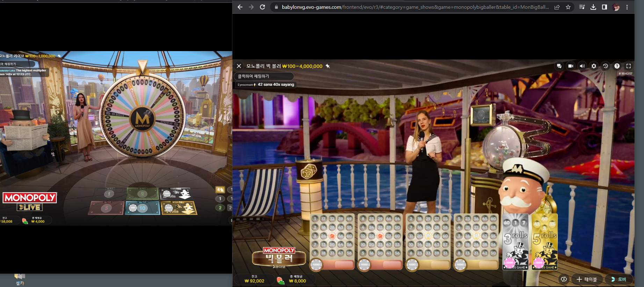The height and width of the screenshot is (287, 644).
Task: Click the 1000 chip on fourth bingo card
Action: (x=460, y=264)
